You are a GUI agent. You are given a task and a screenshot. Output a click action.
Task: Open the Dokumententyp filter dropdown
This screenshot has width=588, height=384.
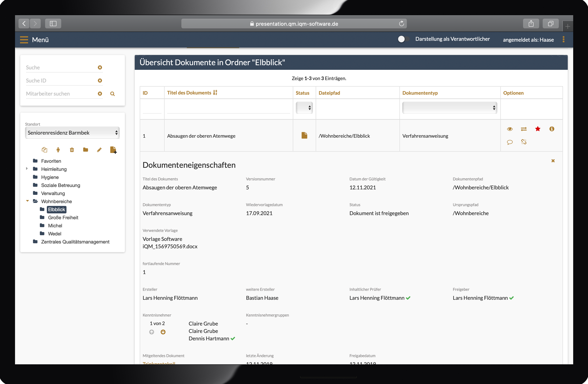click(x=449, y=108)
